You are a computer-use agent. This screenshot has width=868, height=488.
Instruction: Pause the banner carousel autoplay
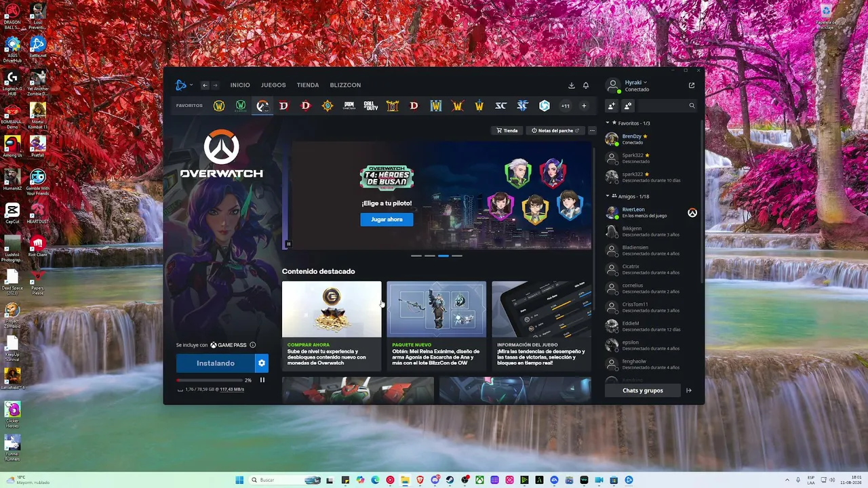click(x=288, y=244)
